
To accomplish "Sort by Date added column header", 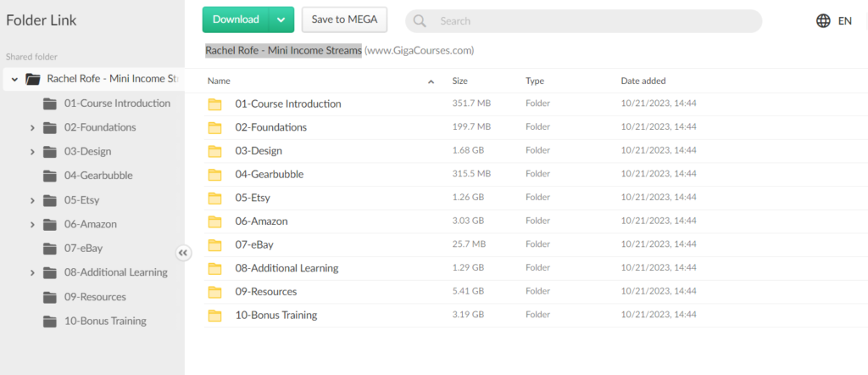I will tap(643, 81).
